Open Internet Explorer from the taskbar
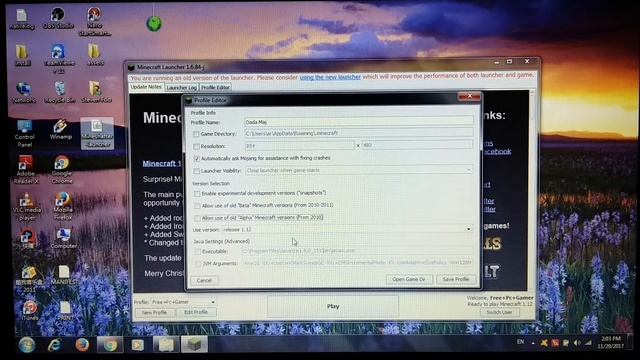This screenshot has height=360, width=640. coord(54,345)
